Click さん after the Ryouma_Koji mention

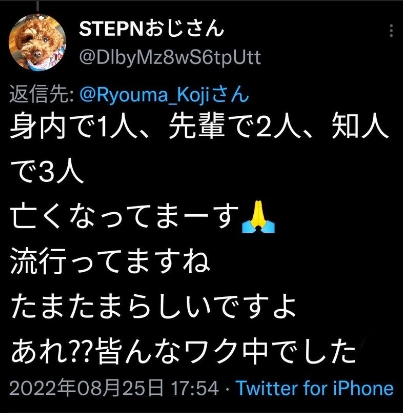point(229,96)
